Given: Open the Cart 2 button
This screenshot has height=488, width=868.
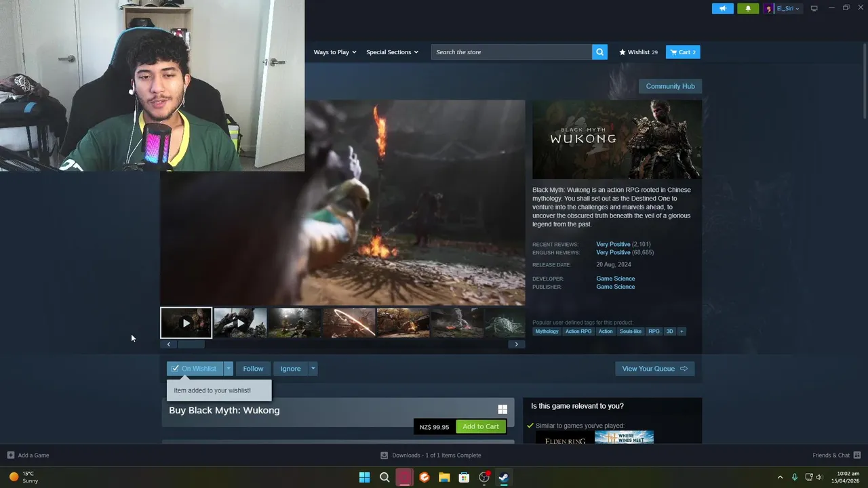Looking at the screenshot, I should (683, 52).
